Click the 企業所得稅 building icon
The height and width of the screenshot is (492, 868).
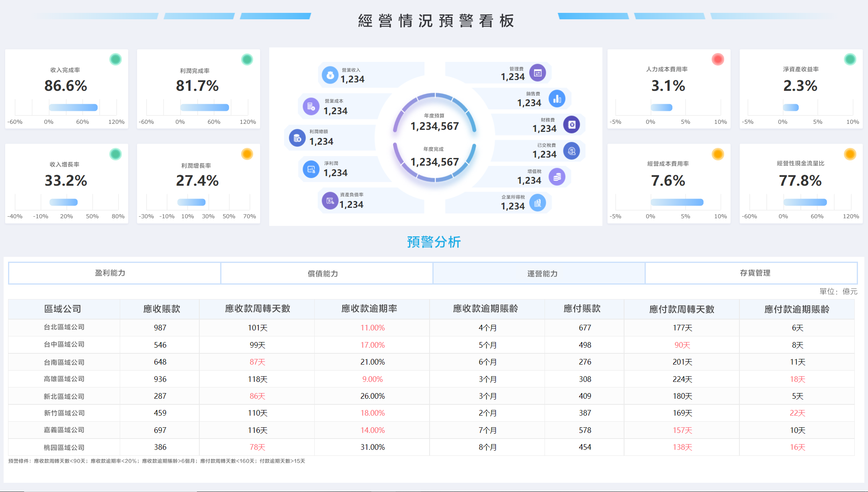coord(538,203)
